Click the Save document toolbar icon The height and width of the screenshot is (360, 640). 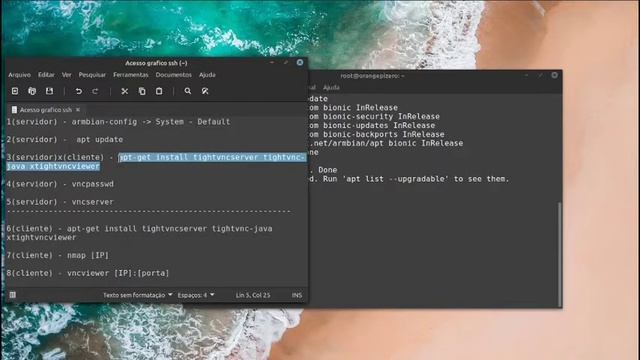(49, 91)
